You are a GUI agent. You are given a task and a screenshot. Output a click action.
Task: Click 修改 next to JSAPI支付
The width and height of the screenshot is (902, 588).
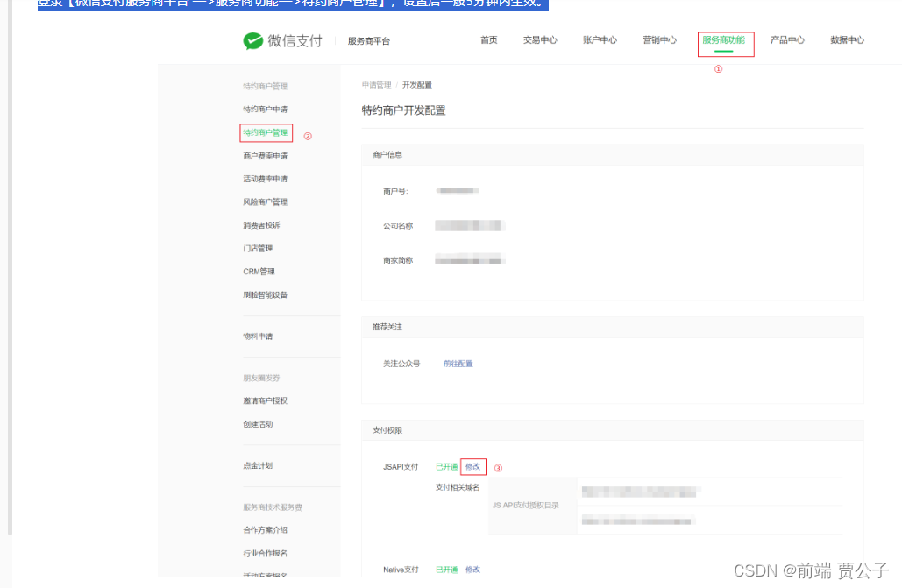pyautogui.click(x=472, y=467)
